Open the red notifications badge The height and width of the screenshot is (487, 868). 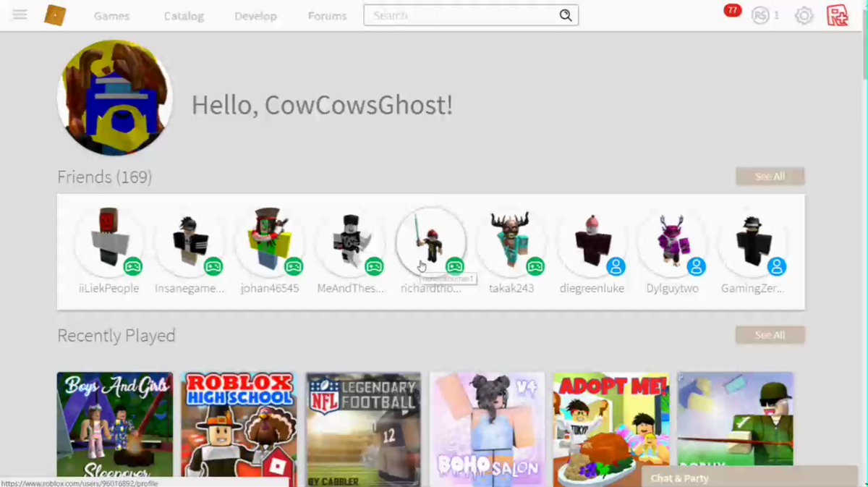coord(733,10)
